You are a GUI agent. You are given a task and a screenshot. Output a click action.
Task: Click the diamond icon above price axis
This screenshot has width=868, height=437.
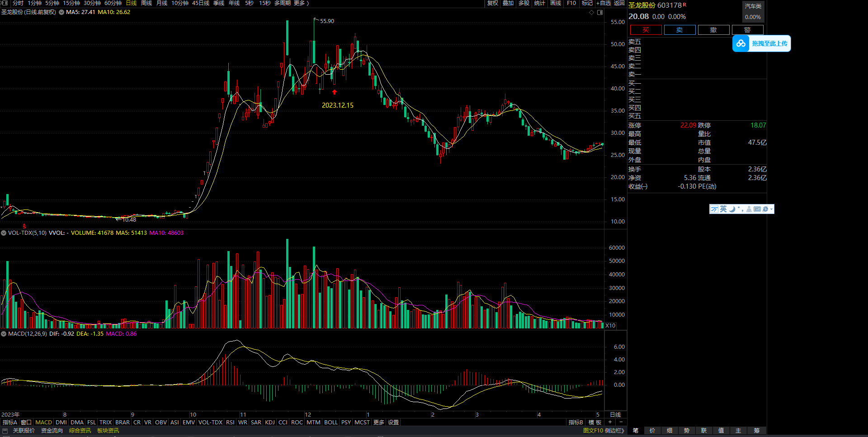coord(591,13)
